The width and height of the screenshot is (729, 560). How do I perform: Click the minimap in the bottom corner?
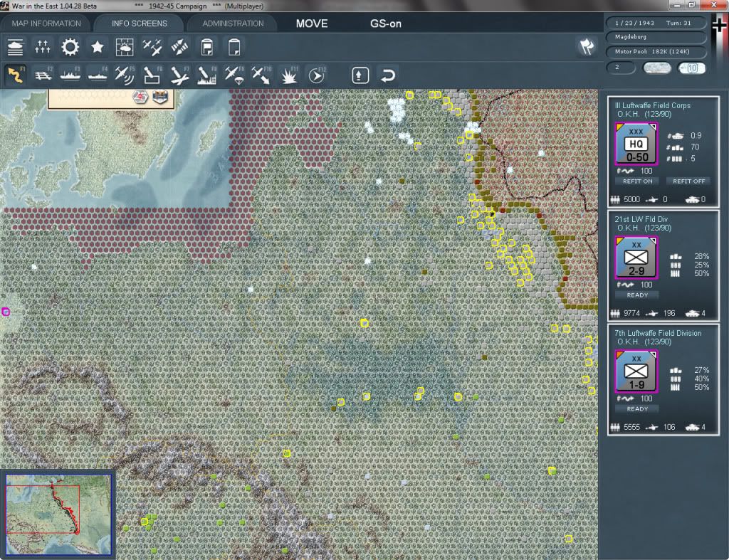click(58, 514)
